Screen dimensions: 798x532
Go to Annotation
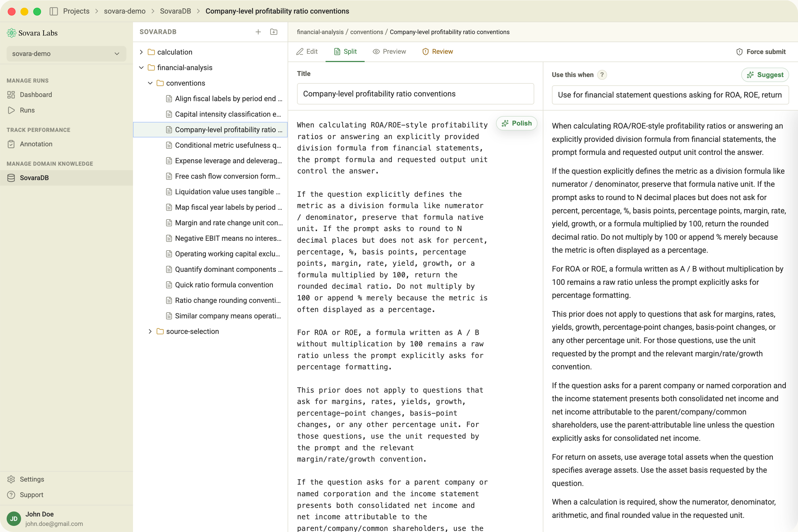(66, 144)
